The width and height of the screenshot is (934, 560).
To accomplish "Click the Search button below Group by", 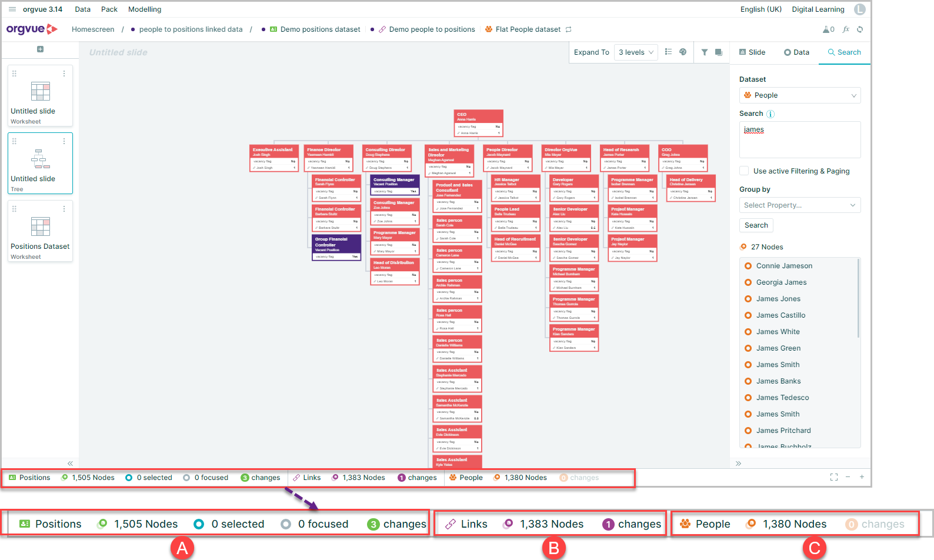I will (756, 225).
